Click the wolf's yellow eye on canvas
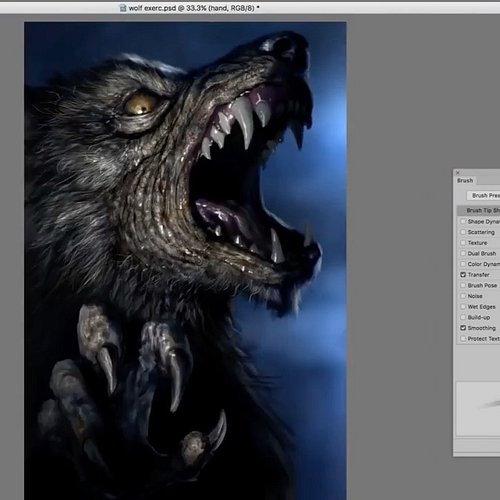The height and width of the screenshot is (500, 500). click(140, 104)
